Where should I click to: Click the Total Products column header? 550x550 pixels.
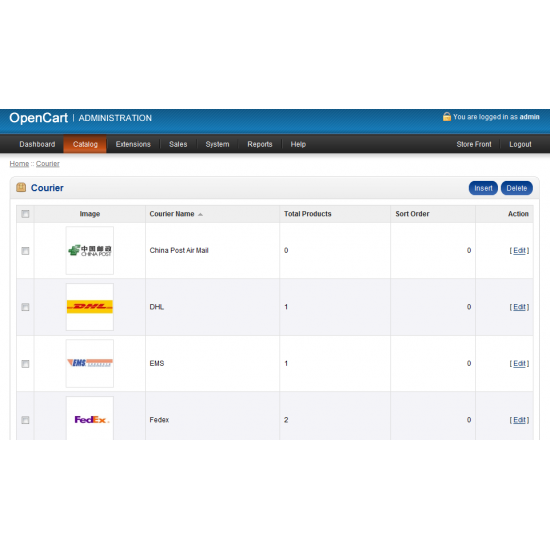click(308, 214)
